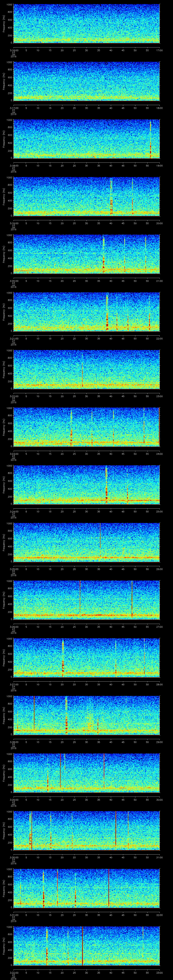Open the spectrogram panel starting at 3:30:00
The height and width of the screenshot is (980, 173).
(87, 831)
